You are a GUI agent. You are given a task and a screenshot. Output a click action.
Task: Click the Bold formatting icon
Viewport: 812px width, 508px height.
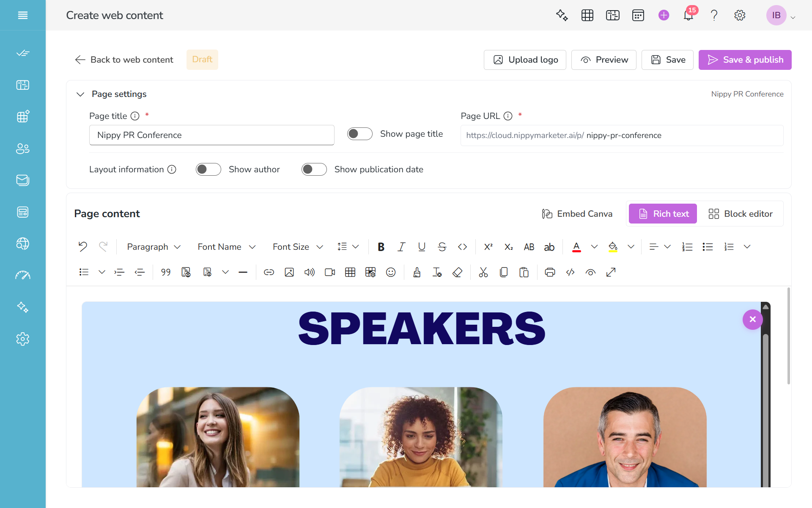point(381,247)
